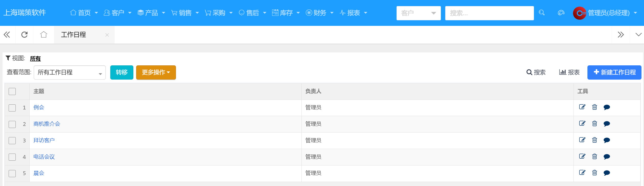
Task: Open the 拜访客户 link
Action: (x=44, y=140)
